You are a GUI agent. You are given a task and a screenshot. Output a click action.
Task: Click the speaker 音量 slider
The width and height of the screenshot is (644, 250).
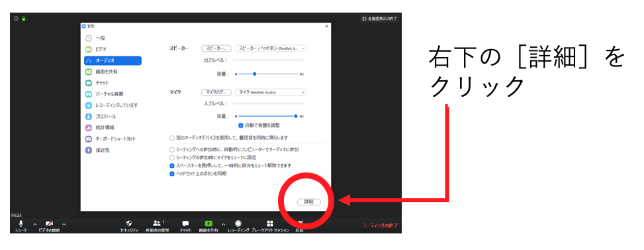coord(268,74)
